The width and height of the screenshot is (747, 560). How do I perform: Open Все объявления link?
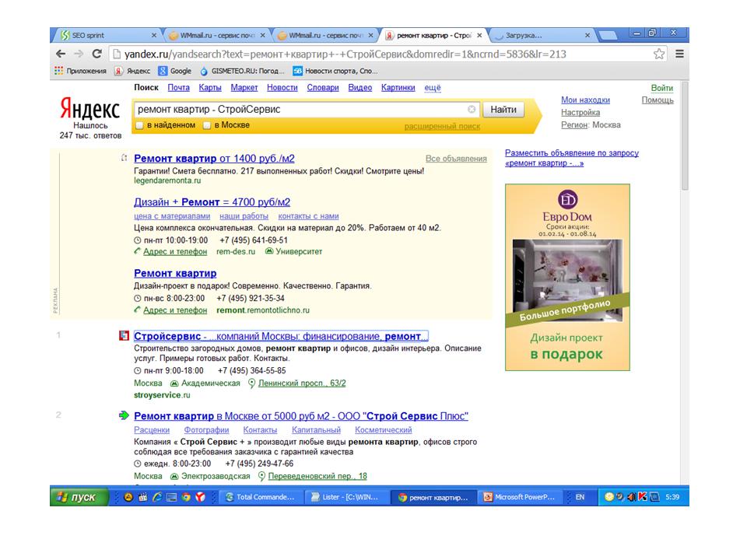point(456,159)
